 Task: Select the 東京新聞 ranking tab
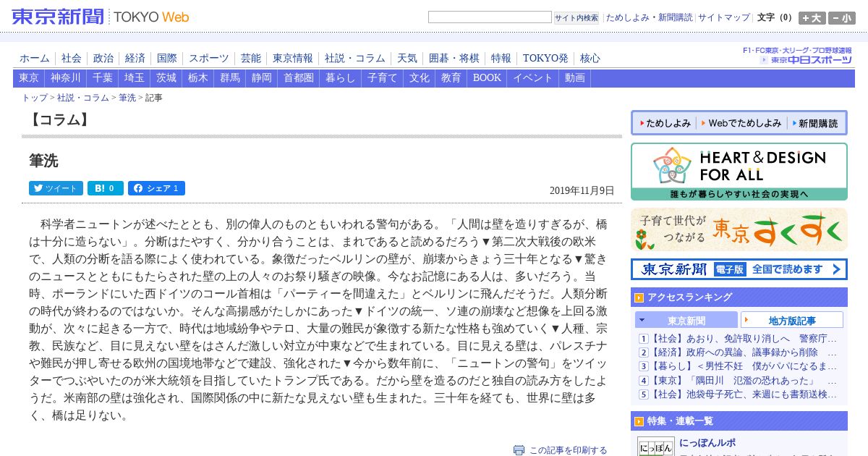pos(686,320)
